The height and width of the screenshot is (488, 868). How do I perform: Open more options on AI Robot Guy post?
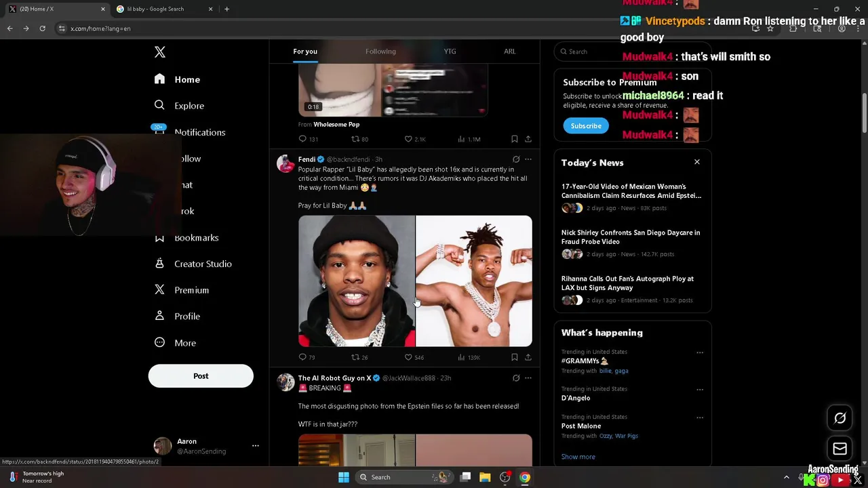(528, 378)
